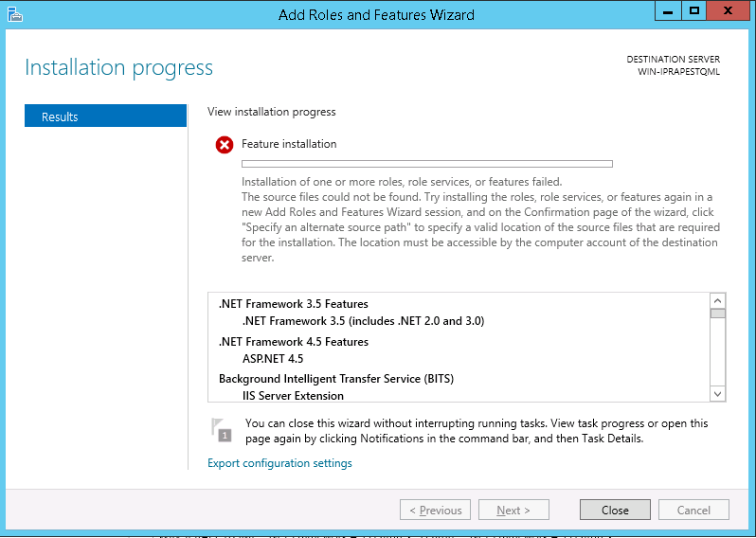The width and height of the screenshot is (756, 538).
Task: Open Export configuration settings link
Action: 279,463
